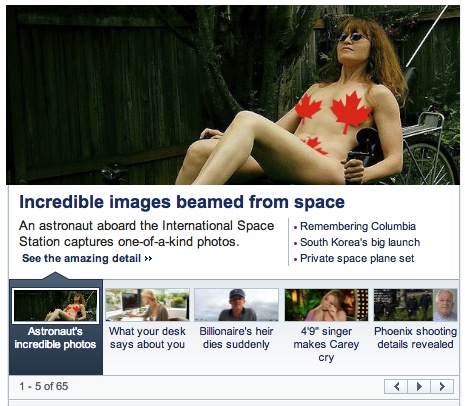Screen dimensions: 465x406
Task: Click the 'An astronaut aboard the International Space Station' summary
Action: (x=146, y=234)
